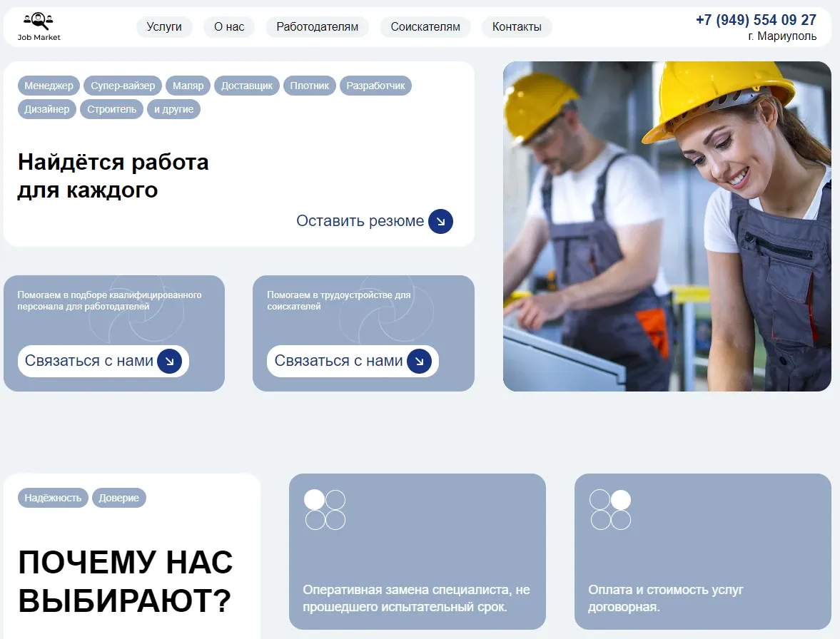
Task: Click the ПОЧЕМУ НАС ВЫБИРАЮТ? heading
Action: tap(126, 581)
